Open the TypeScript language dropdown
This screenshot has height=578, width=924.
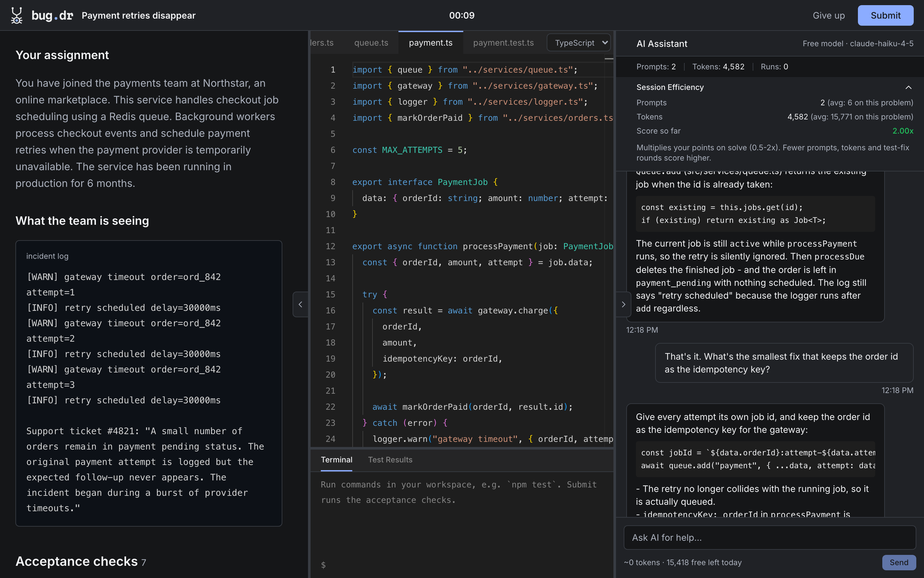(x=578, y=43)
